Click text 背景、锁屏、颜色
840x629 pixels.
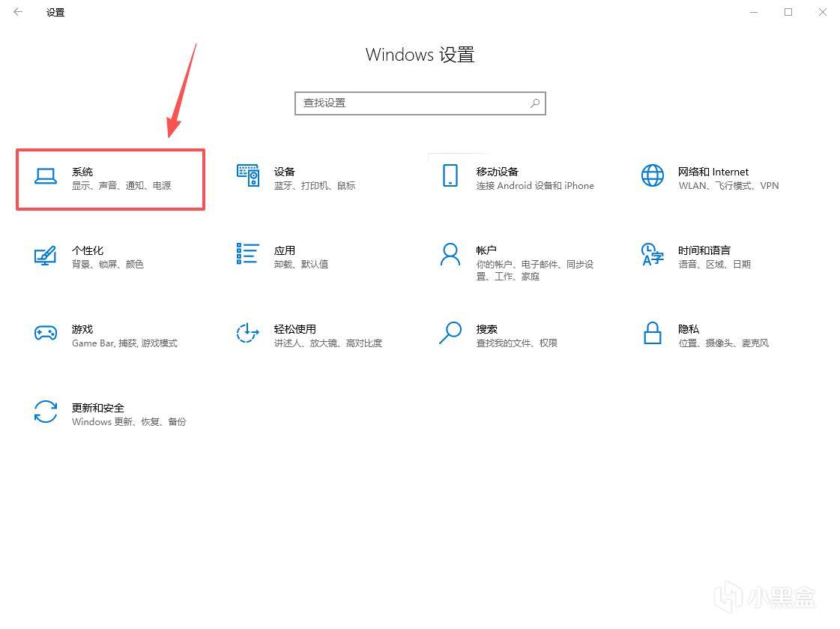pyautogui.click(x=108, y=264)
